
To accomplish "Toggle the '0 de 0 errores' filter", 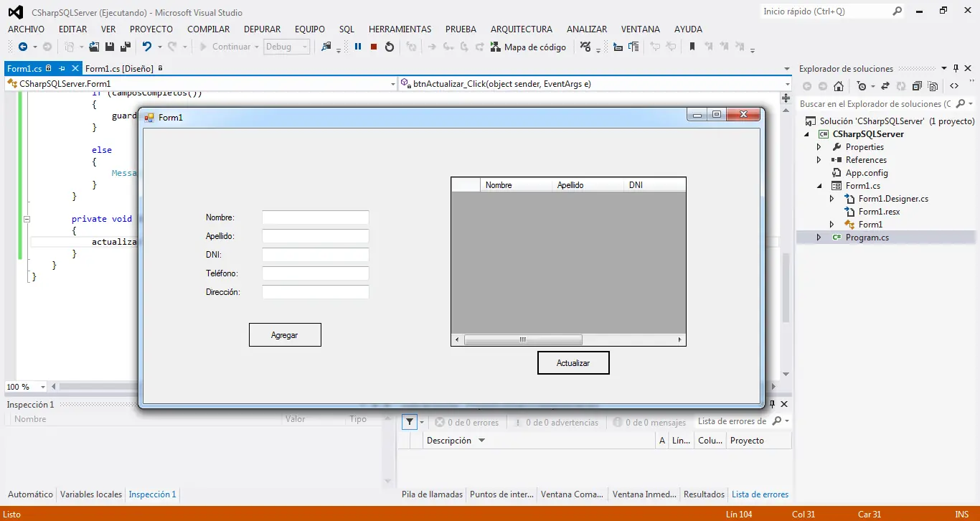I will [467, 423].
